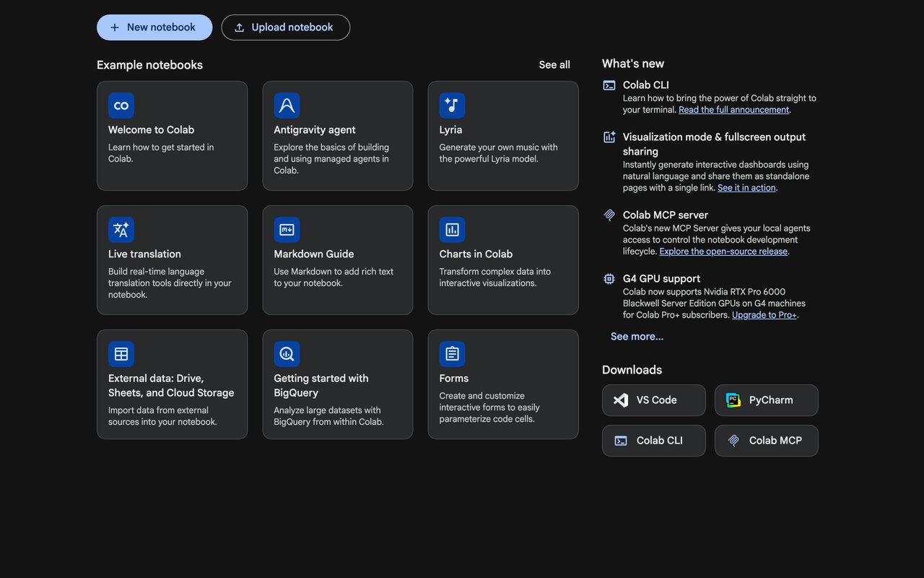Image resolution: width=924 pixels, height=578 pixels.
Task: Click the Downloads section heading
Action: [x=632, y=370]
